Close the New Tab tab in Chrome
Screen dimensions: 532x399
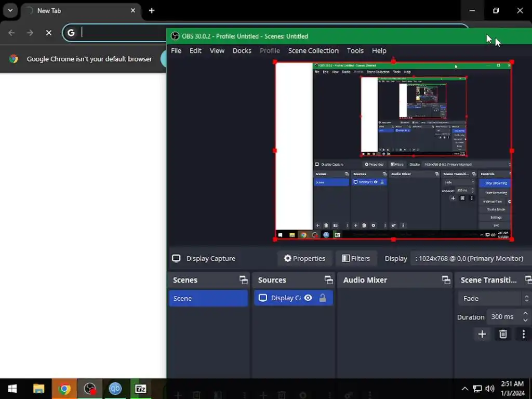[132, 10]
